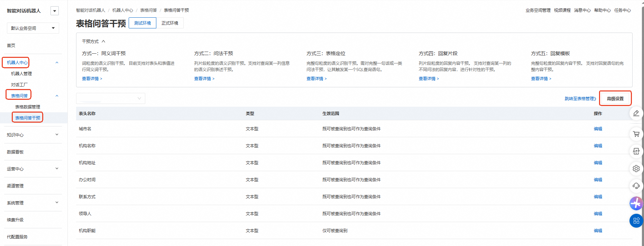Open 对话工厂 in sidebar

click(x=19, y=85)
